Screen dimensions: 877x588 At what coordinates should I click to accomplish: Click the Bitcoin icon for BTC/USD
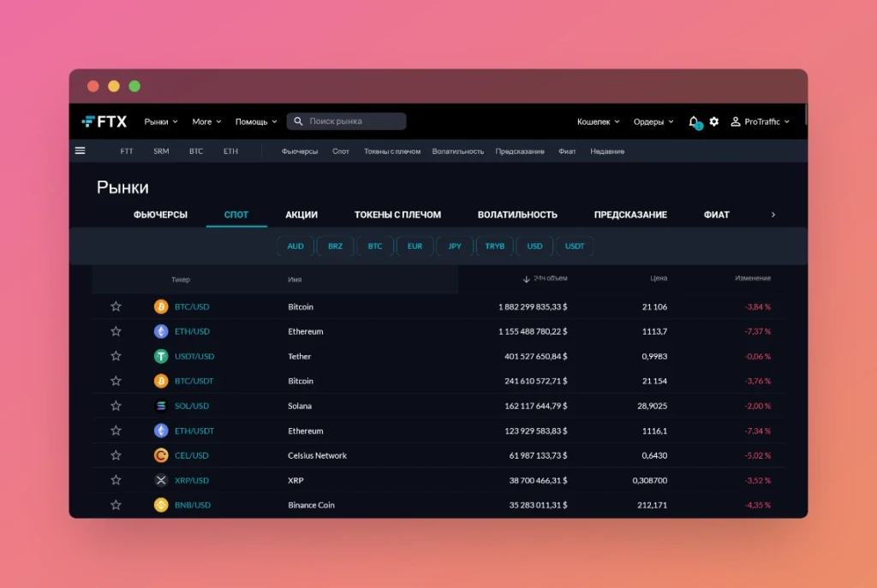161,306
